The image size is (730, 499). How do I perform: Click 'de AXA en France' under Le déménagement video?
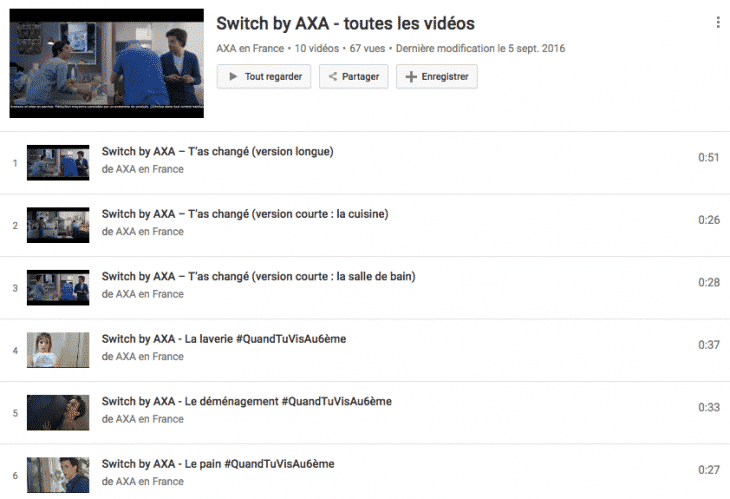(142, 419)
